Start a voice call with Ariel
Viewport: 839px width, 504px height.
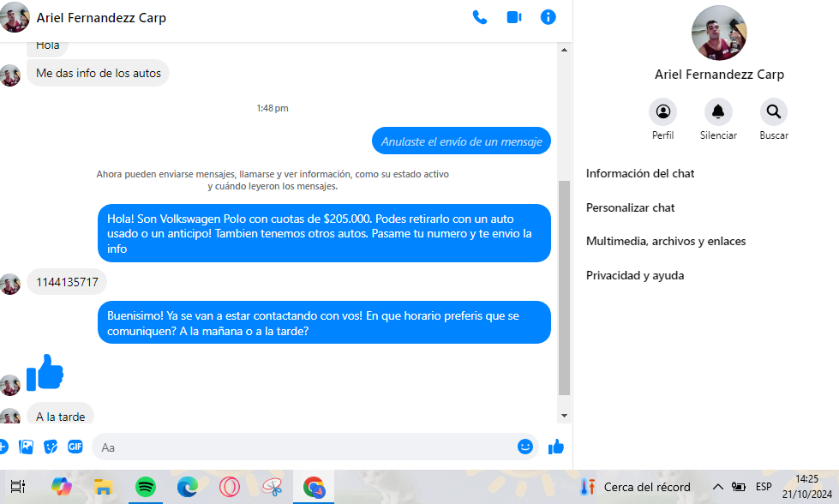[x=480, y=18]
